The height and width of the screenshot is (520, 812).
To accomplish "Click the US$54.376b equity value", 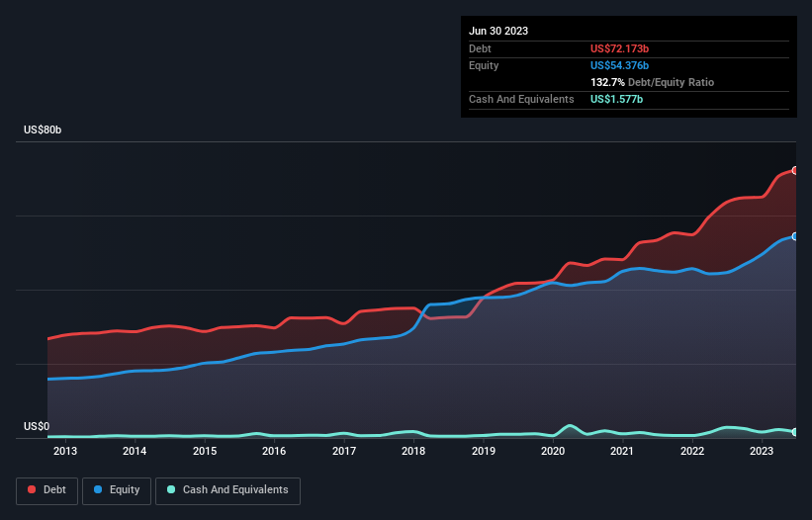I will click(619, 65).
